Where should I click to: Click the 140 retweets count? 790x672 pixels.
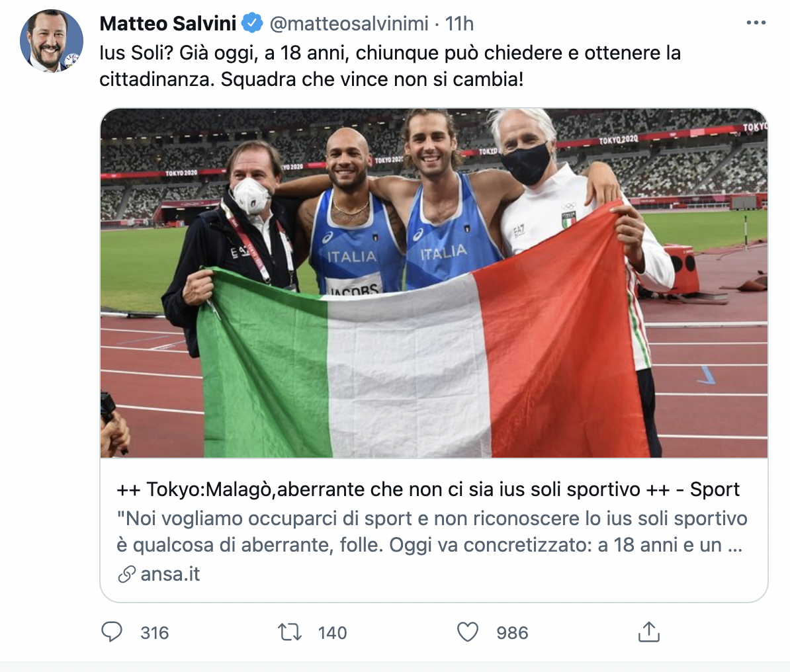[332, 633]
